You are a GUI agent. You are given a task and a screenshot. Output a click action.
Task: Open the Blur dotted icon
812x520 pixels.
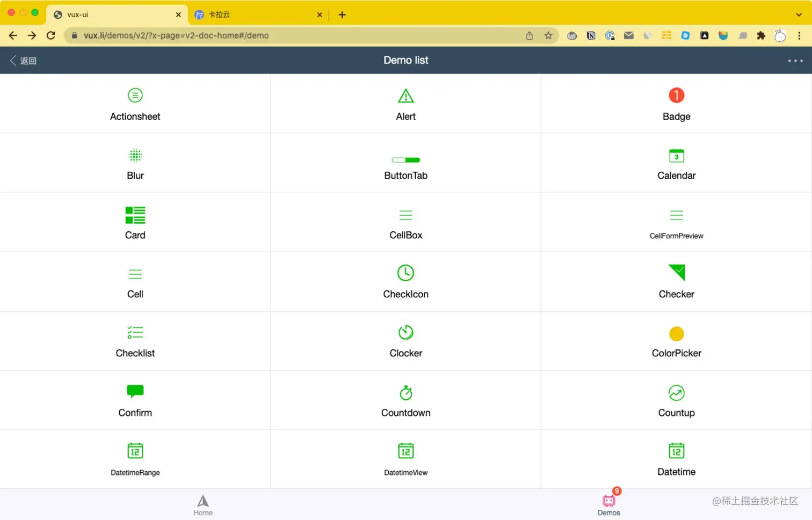click(x=135, y=156)
